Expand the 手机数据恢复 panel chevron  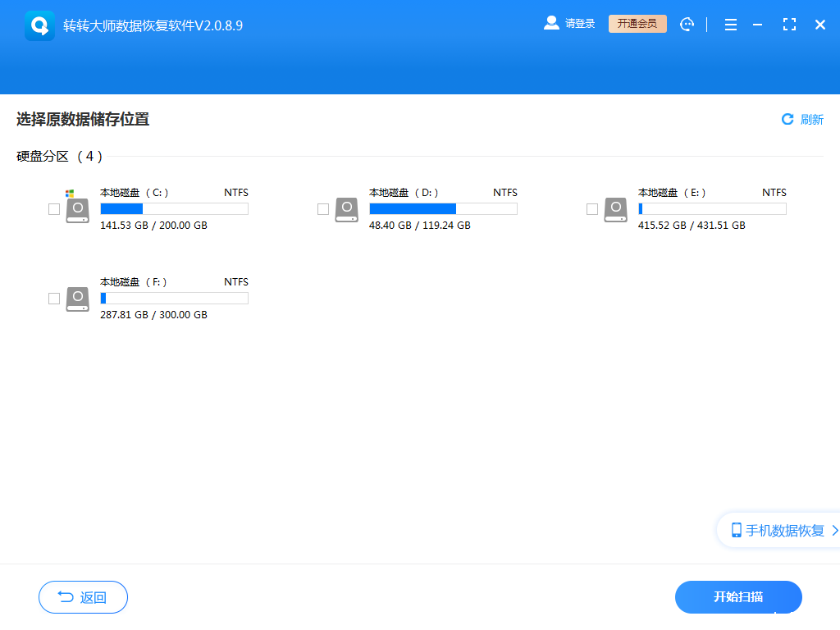click(833, 530)
